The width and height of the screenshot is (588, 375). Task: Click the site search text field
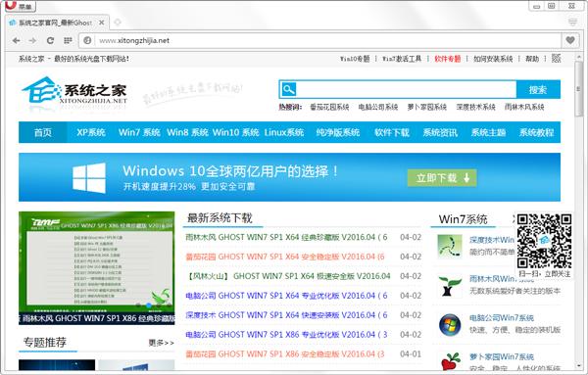click(407, 89)
